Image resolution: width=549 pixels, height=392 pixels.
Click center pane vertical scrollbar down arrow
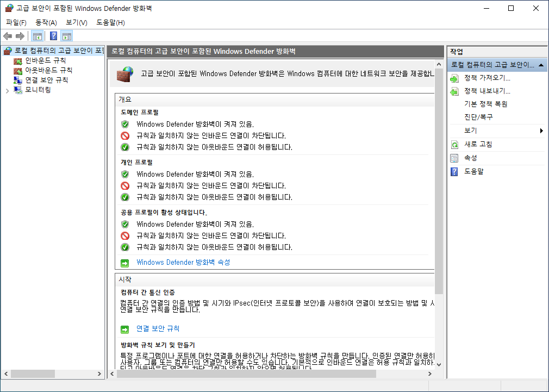tap(439, 365)
